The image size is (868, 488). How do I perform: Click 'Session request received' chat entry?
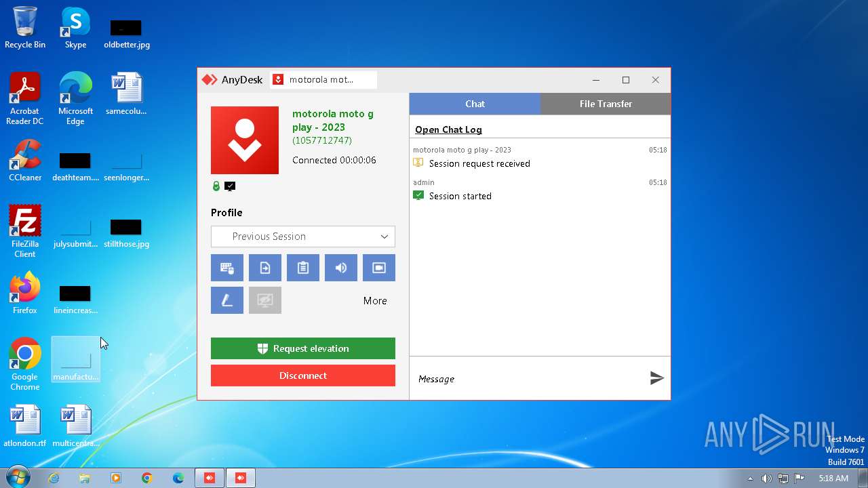pyautogui.click(x=479, y=163)
